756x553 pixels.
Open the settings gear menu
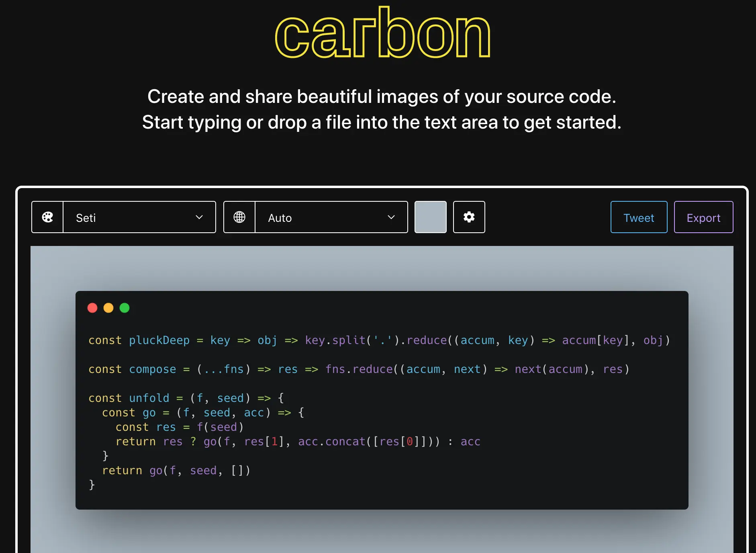tap(469, 217)
